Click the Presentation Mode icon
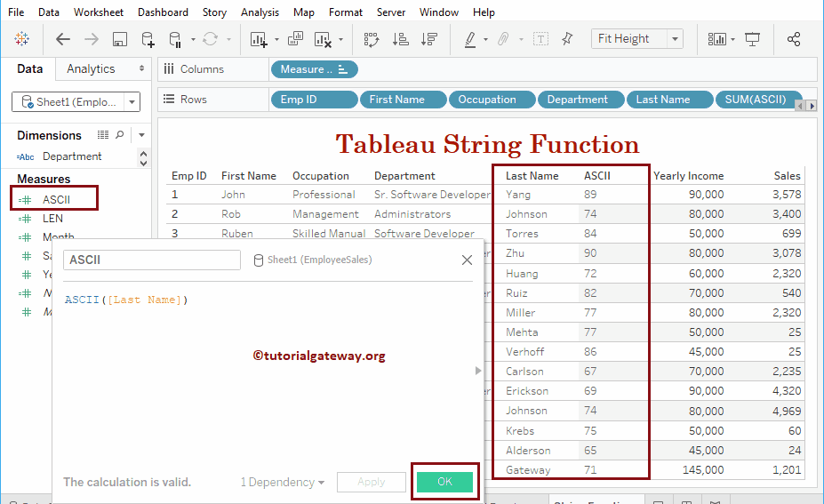Screen dimensions: 824x504 753,39
